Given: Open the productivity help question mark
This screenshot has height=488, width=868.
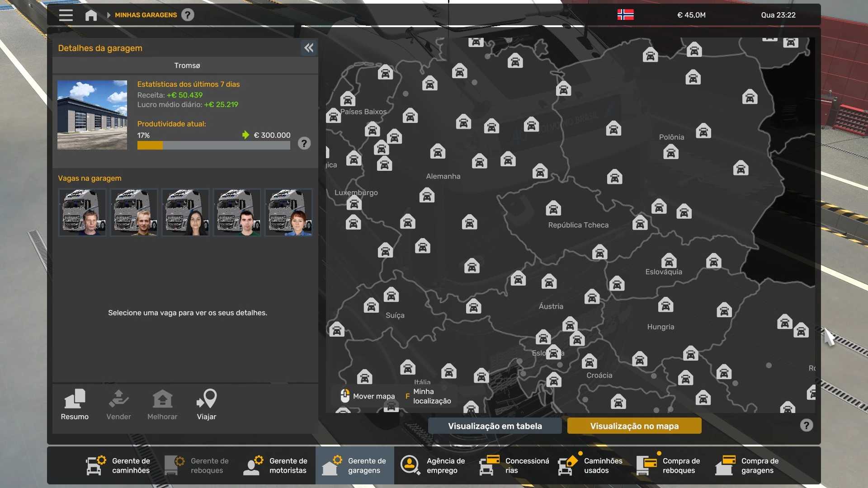Looking at the screenshot, I should click(x=304, y=144).
